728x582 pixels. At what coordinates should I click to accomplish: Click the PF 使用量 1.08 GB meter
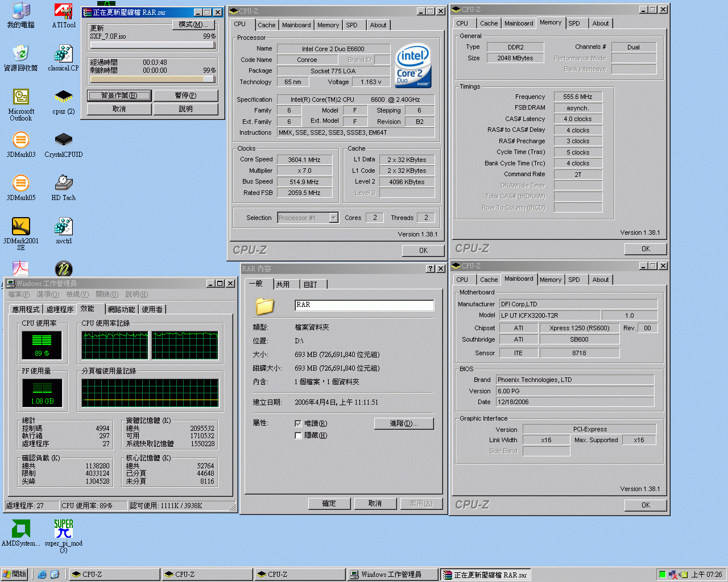pos(42,392)
